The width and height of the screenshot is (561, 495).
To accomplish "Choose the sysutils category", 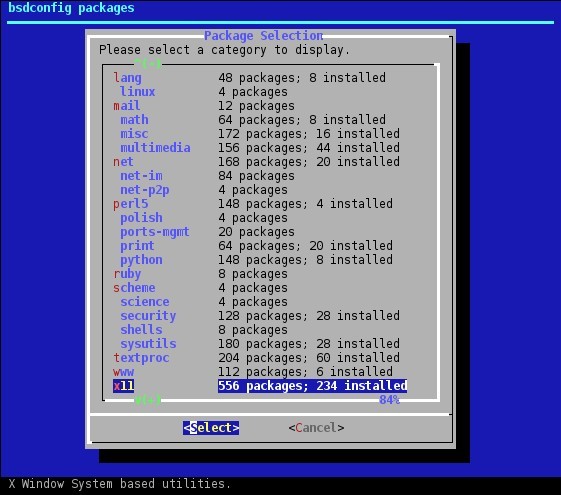I will 148,344.
